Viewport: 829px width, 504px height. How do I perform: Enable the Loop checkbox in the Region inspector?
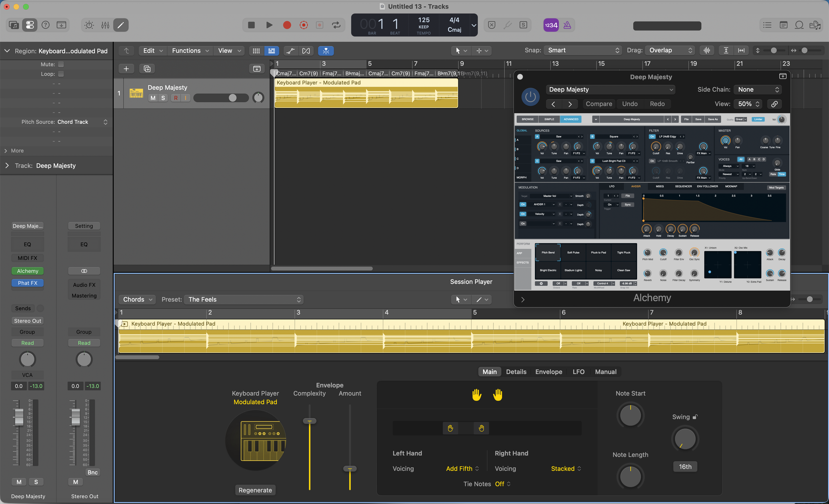point(61,74)
